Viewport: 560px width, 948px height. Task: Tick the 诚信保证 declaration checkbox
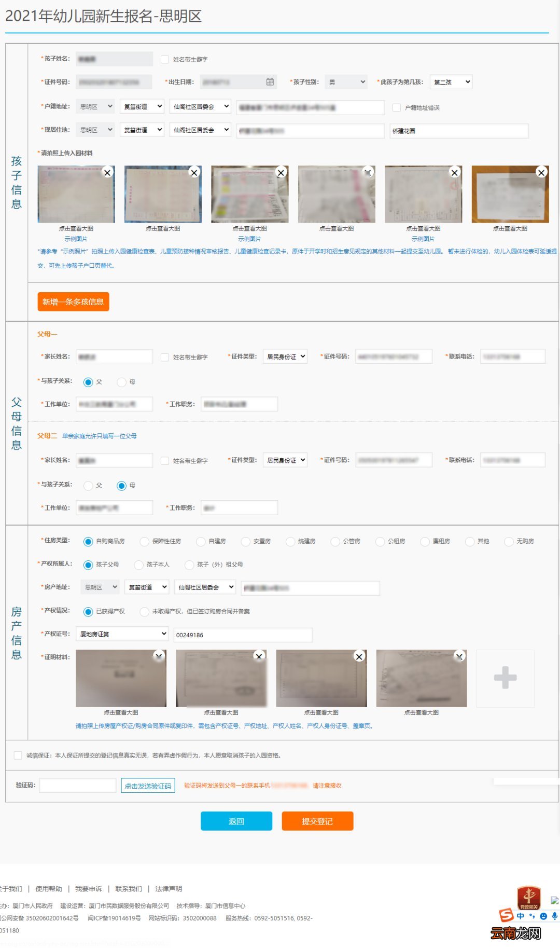tap(18, 755)
